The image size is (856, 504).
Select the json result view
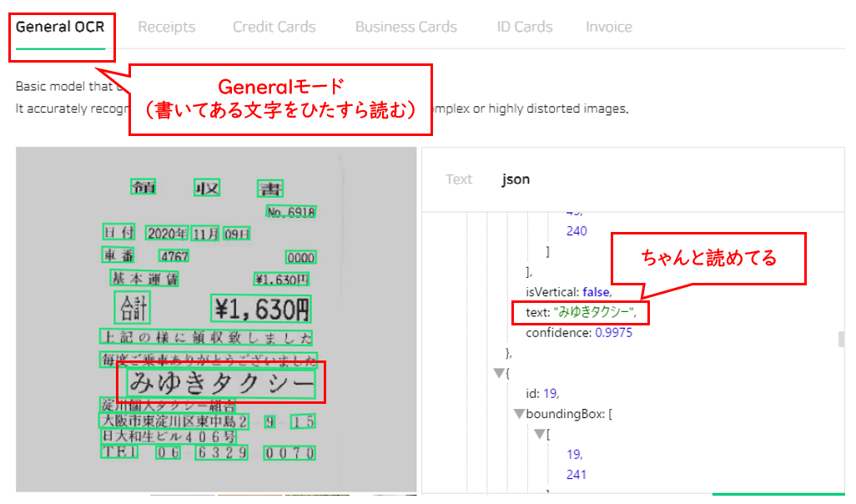click(516, 179)
